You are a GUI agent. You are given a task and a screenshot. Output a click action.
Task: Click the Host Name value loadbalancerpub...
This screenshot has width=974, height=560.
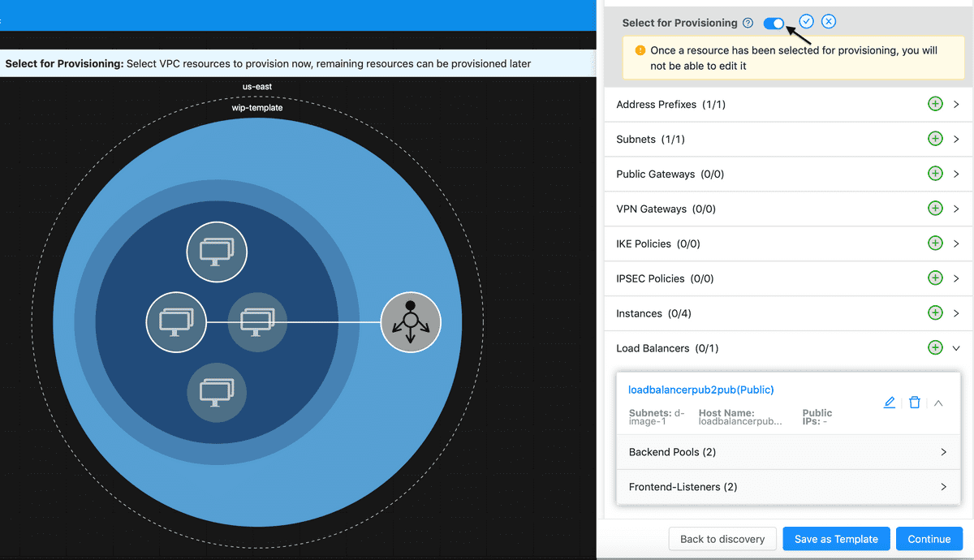pos(740,422)
